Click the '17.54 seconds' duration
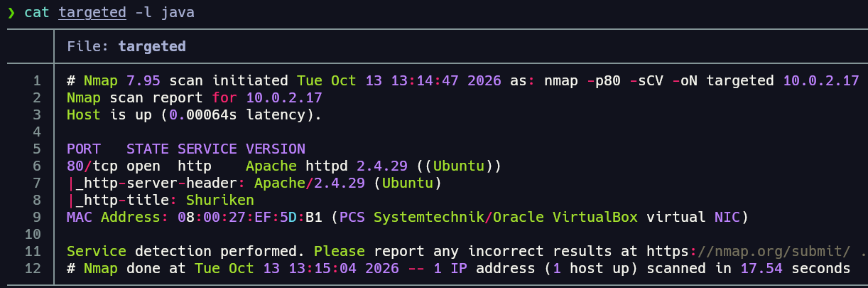Screen dimensions: 868x288 pos(796,268)
